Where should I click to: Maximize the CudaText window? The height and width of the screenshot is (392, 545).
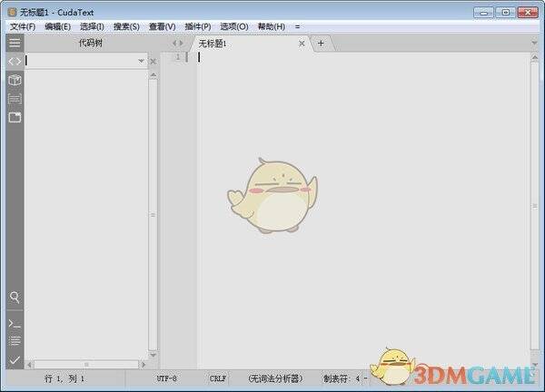[505, 13]
